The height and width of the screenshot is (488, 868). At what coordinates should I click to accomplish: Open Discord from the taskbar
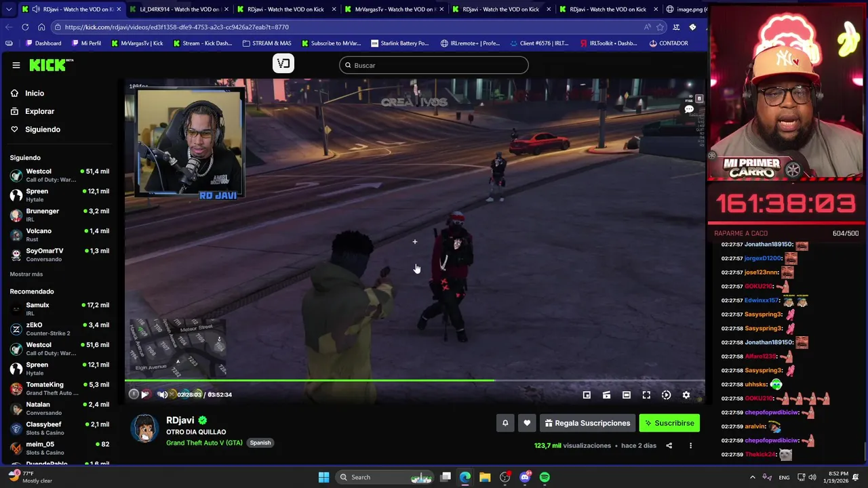525,477
